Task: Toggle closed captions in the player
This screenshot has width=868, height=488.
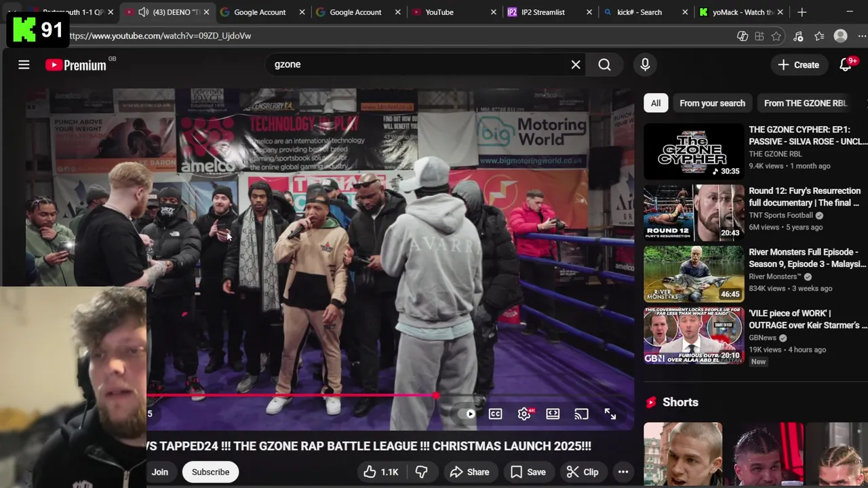Action: pos(496,413)
